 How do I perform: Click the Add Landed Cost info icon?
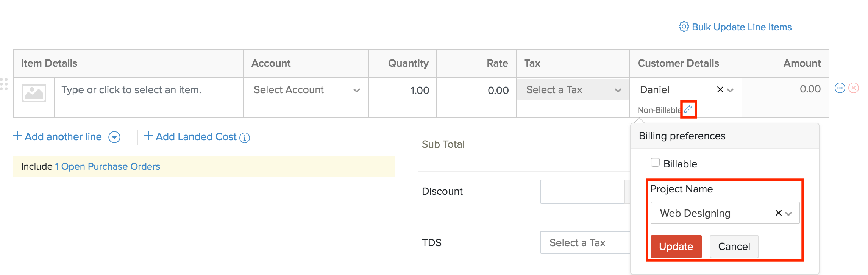click(245, 137)
